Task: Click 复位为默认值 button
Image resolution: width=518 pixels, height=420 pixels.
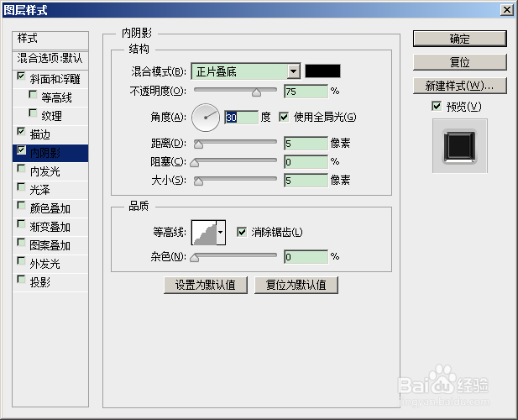Action: click(x=296, y=285)
